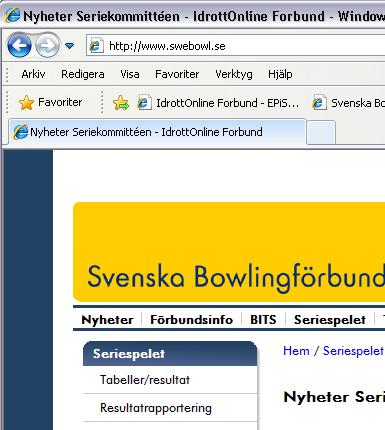This screenshot has height=430, width=385.
Task: Click the Hem breadcrumb link
Action: 296,351
